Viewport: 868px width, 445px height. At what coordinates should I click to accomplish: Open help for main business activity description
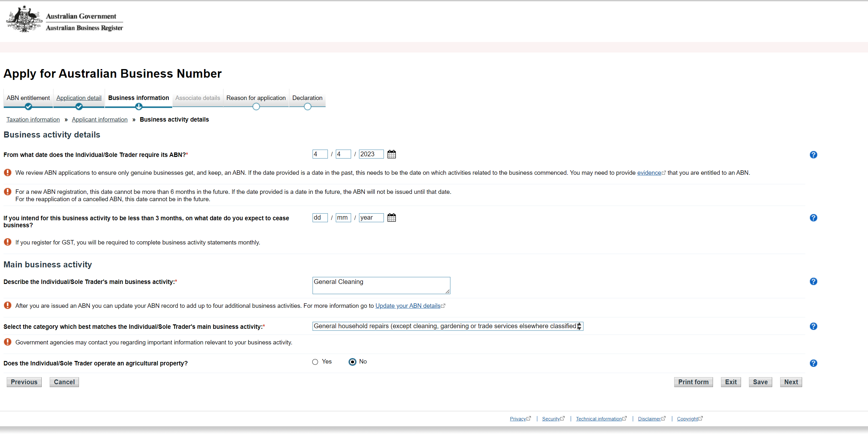[813, 282]
